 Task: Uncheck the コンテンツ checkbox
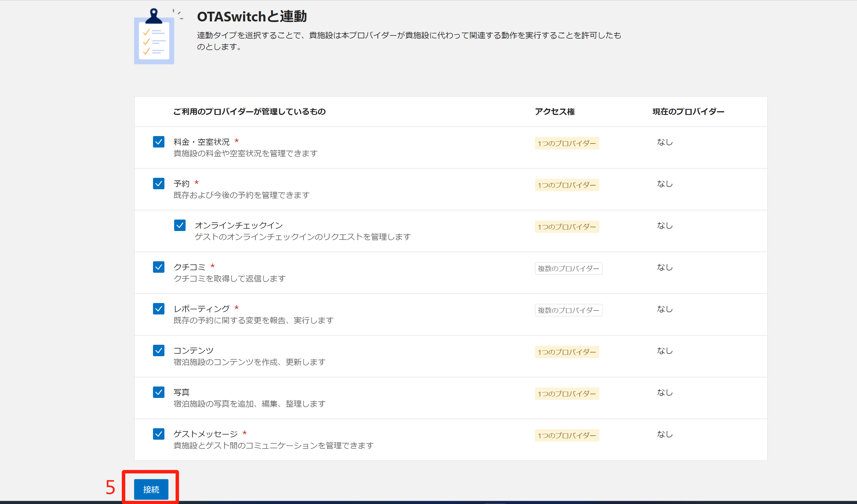point(158,350)
